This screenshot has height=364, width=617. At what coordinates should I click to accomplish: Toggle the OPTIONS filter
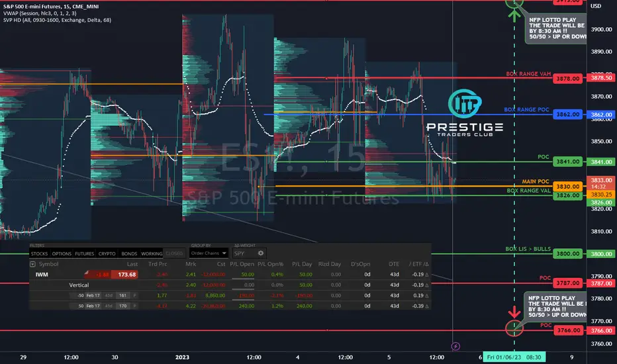click(62, 254)
